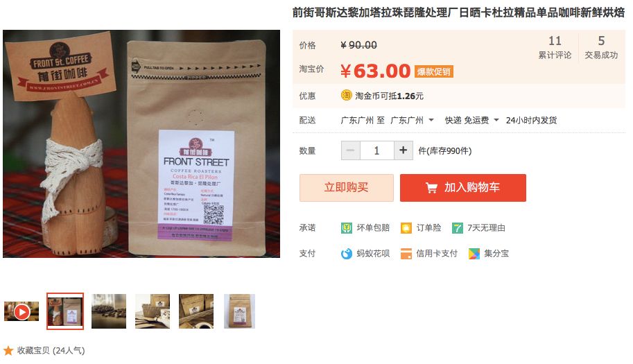Open the 5 交易成功 transactions link
The height and width of the screenshot is (364, 633).
(x=601, y=48)
